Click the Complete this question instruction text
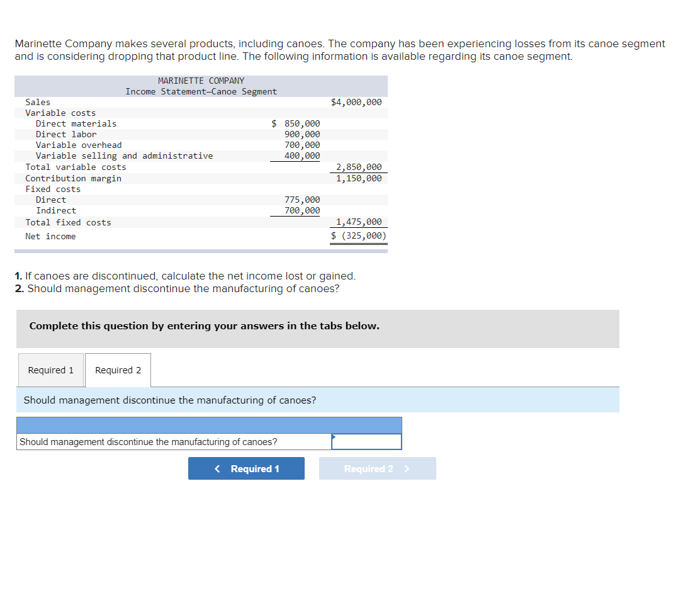The height and width of the screenshot is (605, 700). pyautogui.click(x=205, y=326)
